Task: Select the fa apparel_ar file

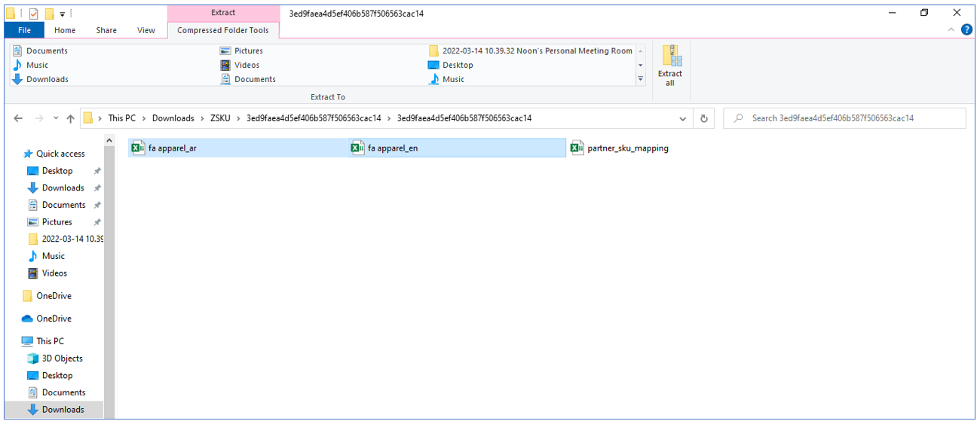Action: click(x=172, y=148)
